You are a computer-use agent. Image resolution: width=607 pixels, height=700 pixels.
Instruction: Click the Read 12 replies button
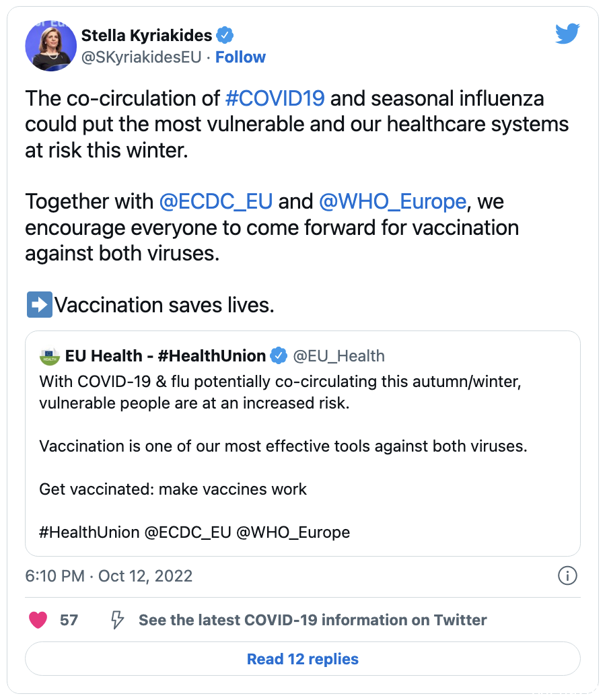[303, 659]
